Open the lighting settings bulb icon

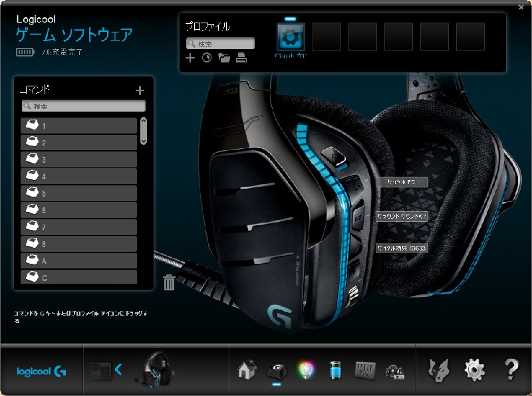306,370
